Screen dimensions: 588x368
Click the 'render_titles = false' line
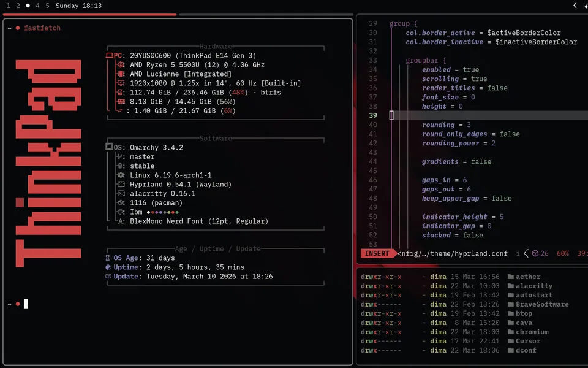click(x=465, y=88)
